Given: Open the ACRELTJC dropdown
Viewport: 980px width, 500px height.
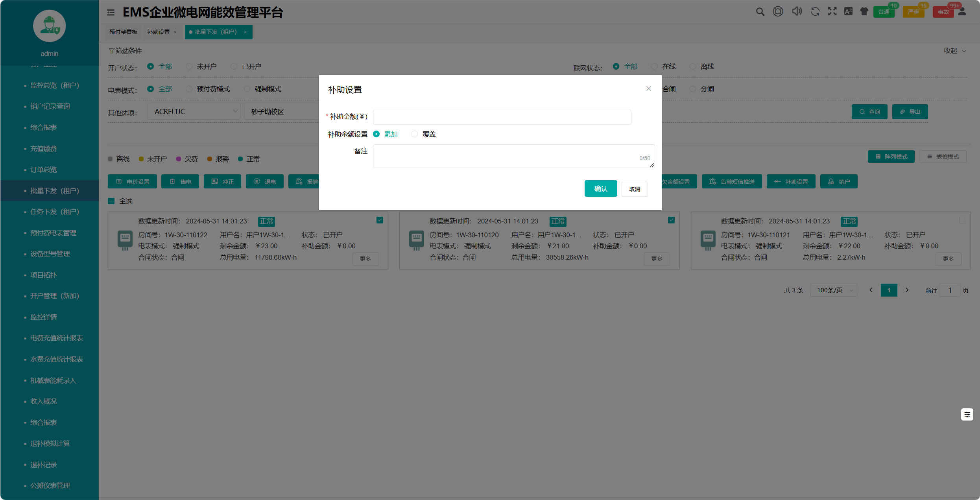Looking at the screenshot, I should (x=194, y=112).
